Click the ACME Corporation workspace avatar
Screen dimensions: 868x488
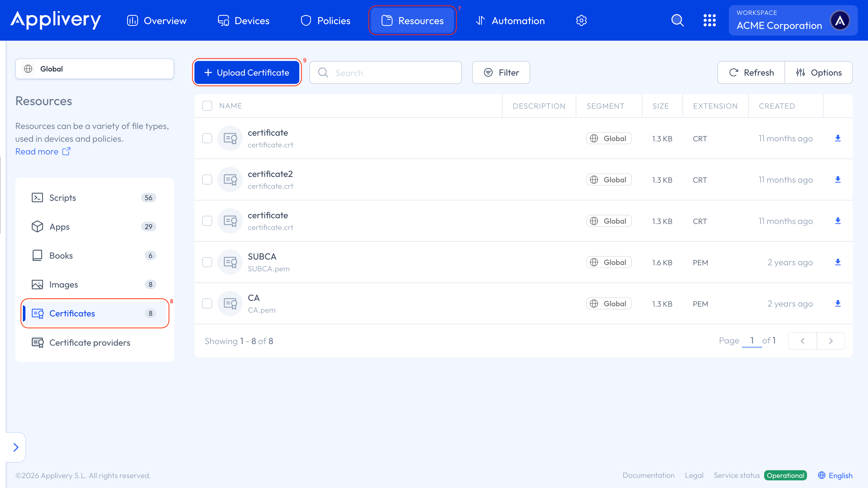[x=840, y=21]
